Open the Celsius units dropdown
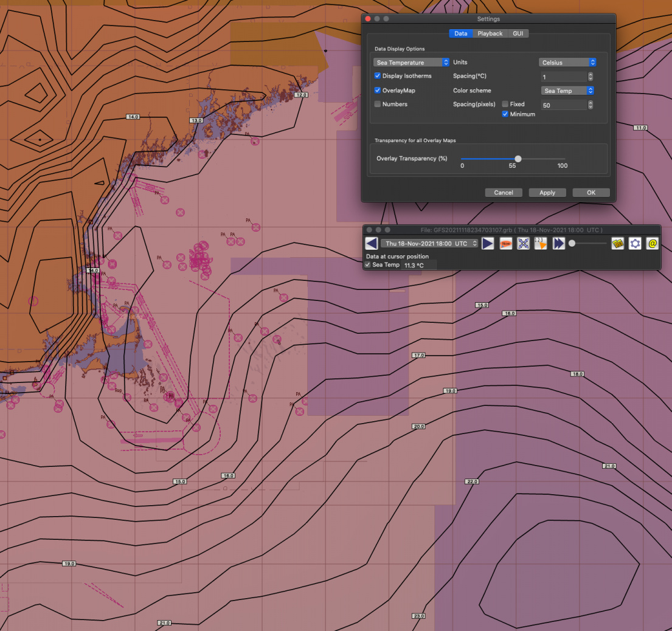Image resolution: width=672 pixels, height=631 pixels. coord(567,63)
